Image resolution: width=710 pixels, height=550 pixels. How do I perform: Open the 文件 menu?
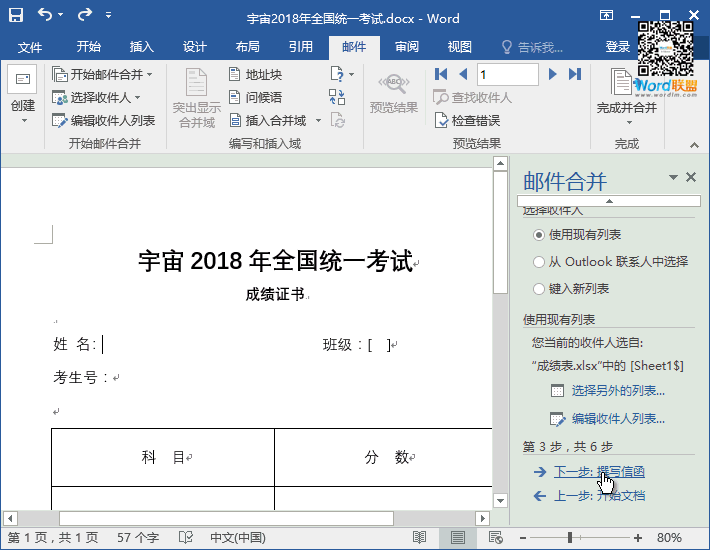point(30,47)
